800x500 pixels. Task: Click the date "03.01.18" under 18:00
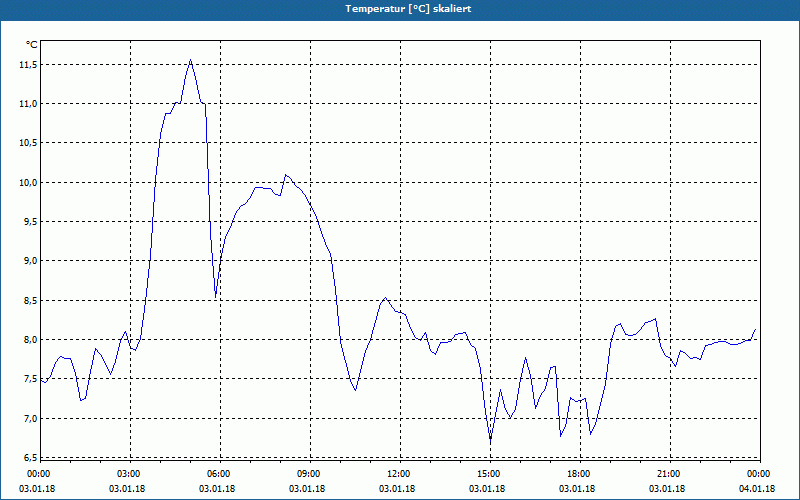pos(577,489)
